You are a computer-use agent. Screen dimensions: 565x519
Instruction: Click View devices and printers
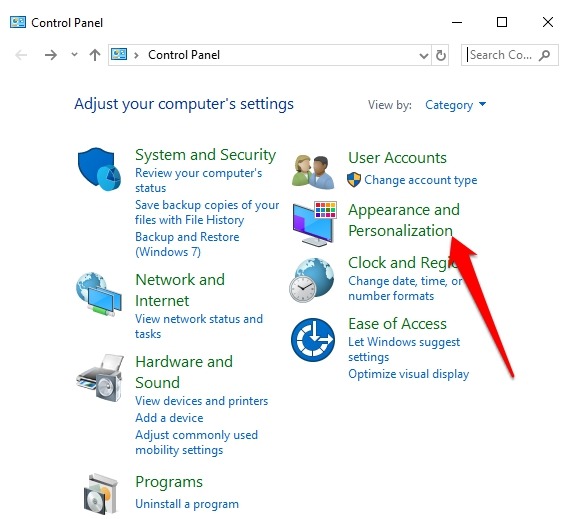[201, 401]
